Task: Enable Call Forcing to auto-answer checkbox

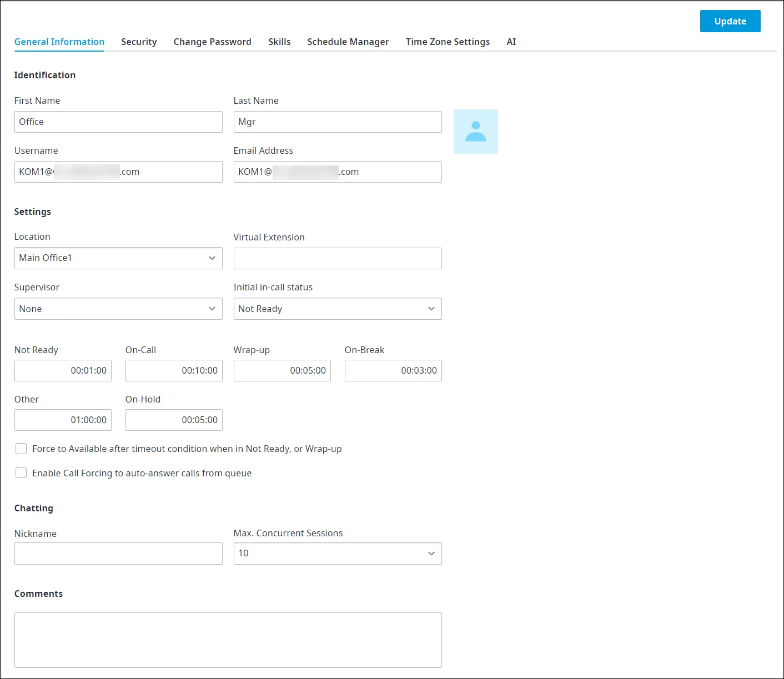Action: coord(21,473)
